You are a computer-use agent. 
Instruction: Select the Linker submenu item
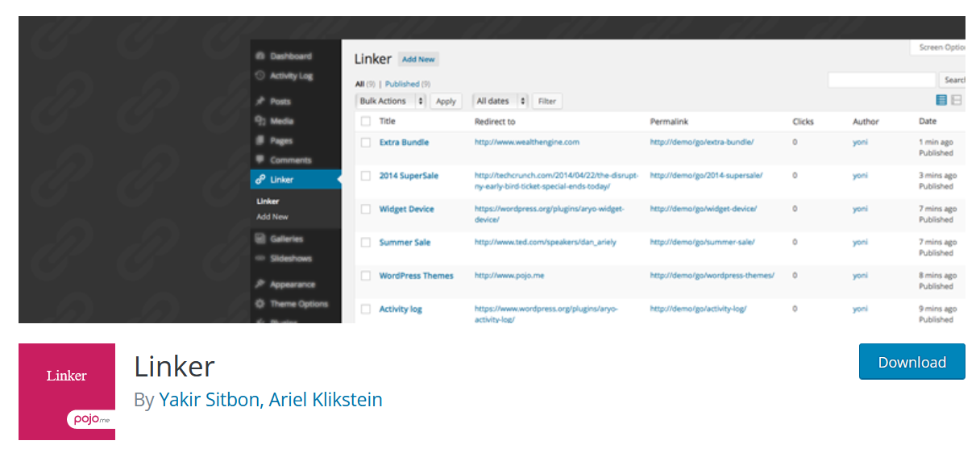click(x=268, y=202)
